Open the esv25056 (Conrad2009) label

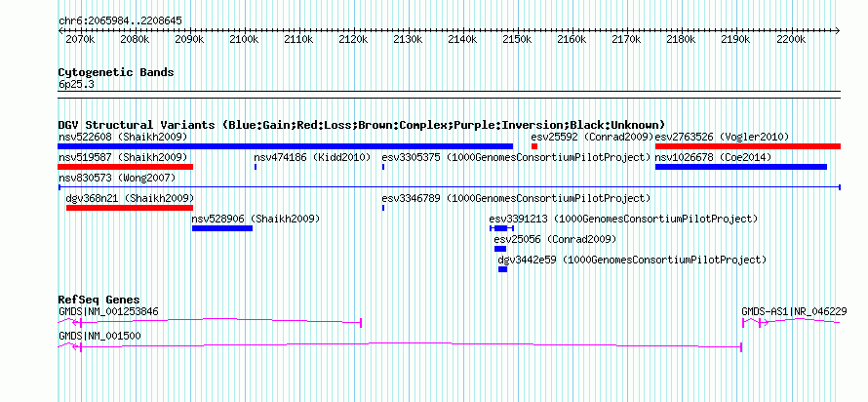point(555,239)
